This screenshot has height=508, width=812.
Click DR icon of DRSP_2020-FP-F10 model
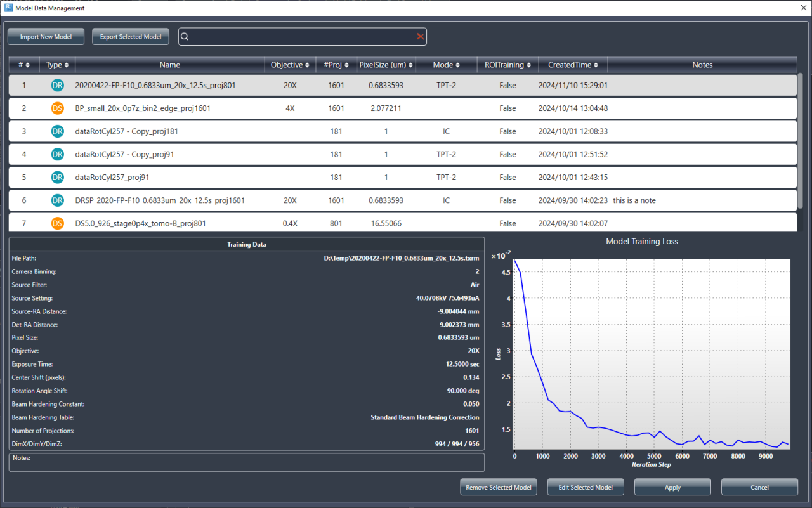pyautogui.click(x=57, y=200)
